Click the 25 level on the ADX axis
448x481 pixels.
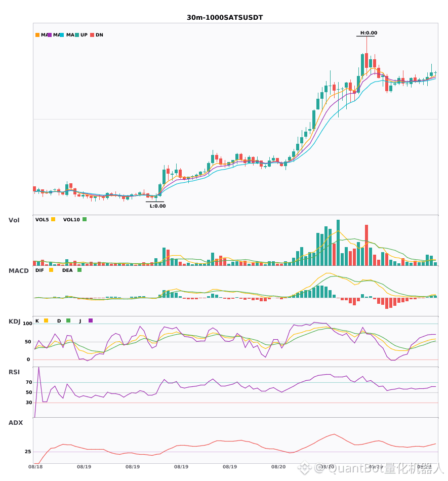[28, 452]
